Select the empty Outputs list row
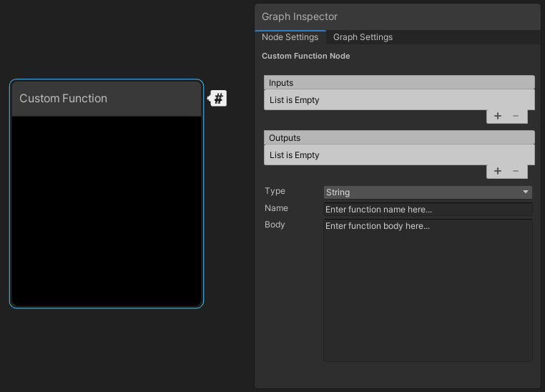Screen dimensions: 545x392 coord(399,155)
